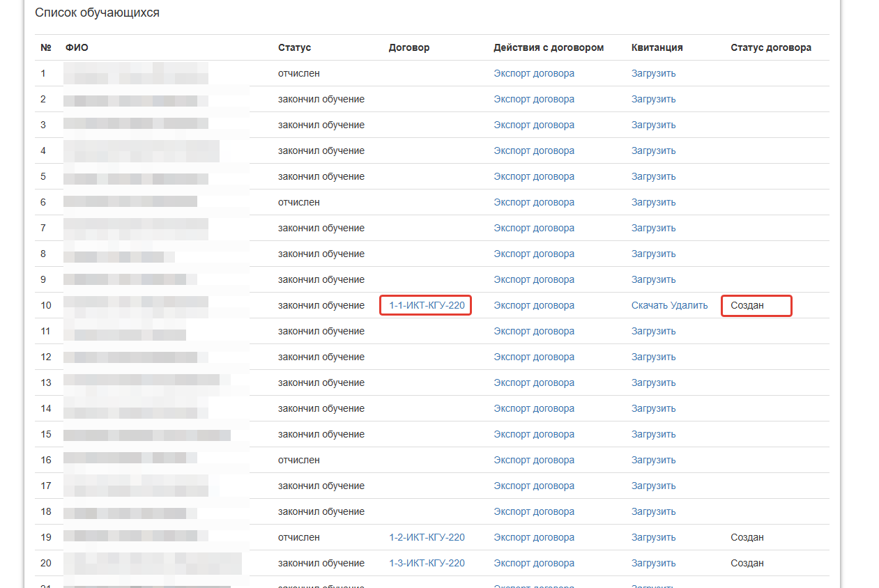Click Скачать in row 10
This screenshot has width=879, height=588.
pyautogui.click(x=649, y=305)
